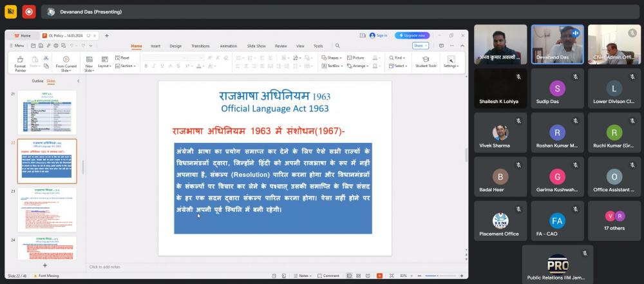Select slide 23 thumbnail
This screenshot has height=284, width=644.
pyautogui.click(x=47, y=210)
